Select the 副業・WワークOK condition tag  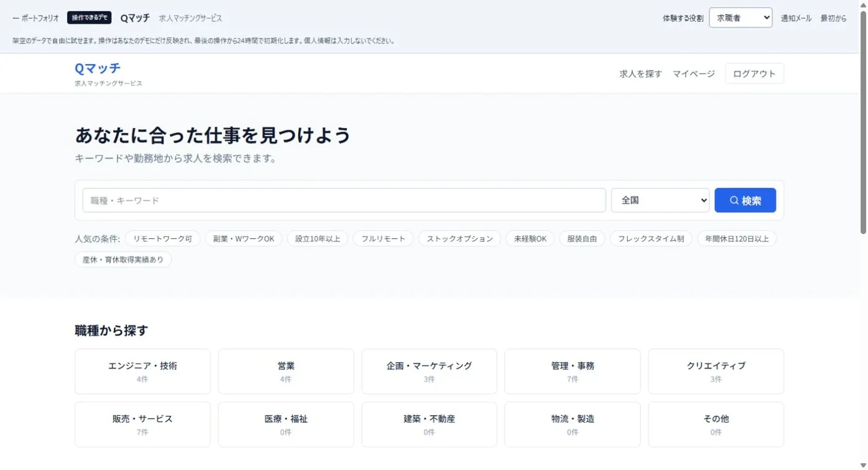click(x=244, y=238)
